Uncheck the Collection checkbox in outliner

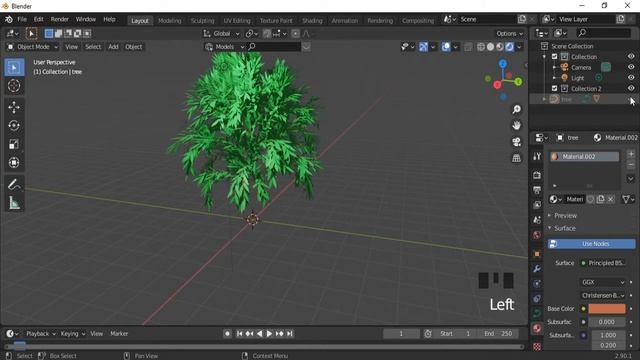(554, 57)
